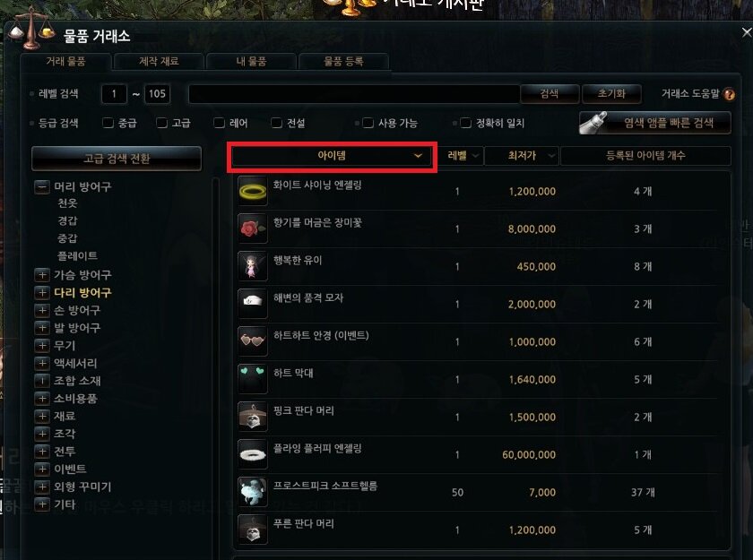Select the red rose item icon
This screenshot has height=560, width=753.
point(253,228)
